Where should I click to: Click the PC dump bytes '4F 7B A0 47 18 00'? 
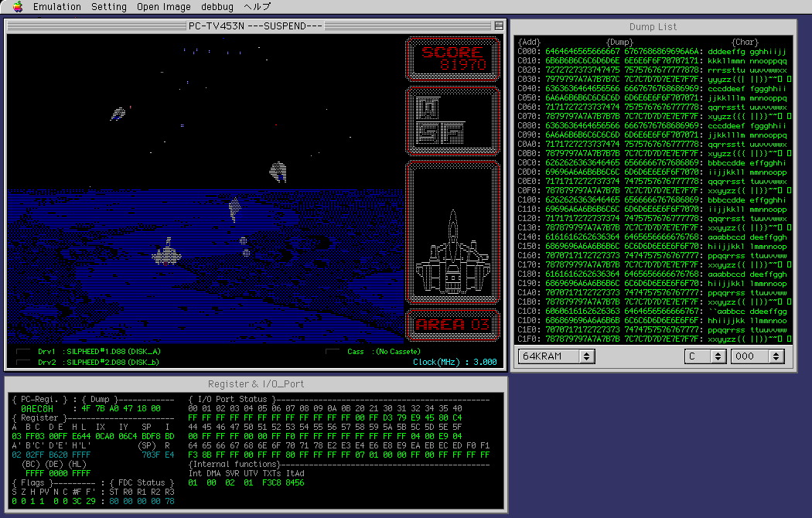(121, 409)
